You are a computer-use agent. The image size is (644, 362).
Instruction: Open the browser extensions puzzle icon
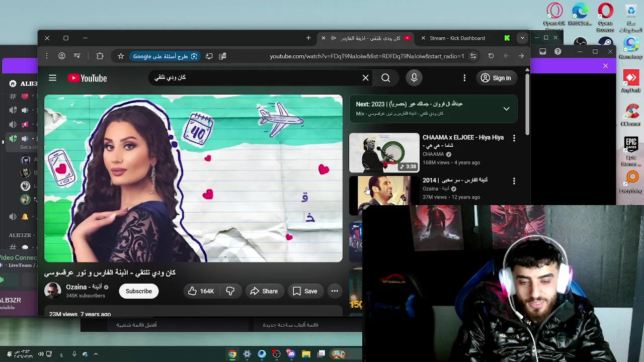tap(100, 56)
